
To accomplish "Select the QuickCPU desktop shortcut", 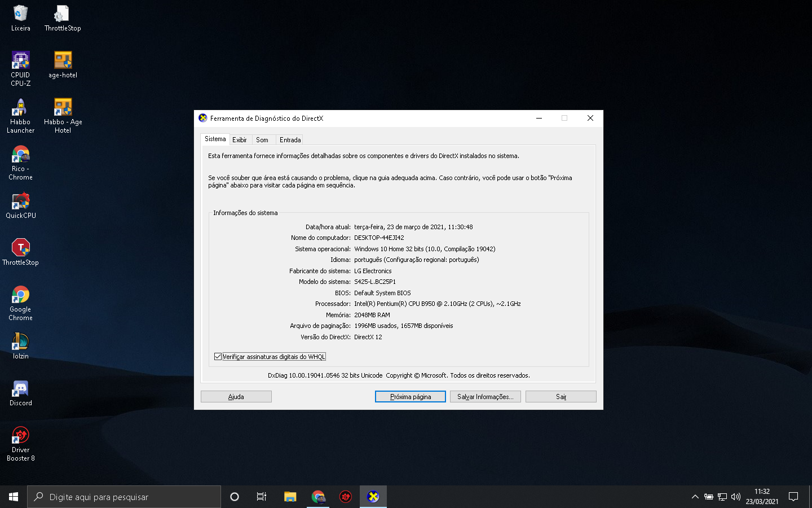I will click(20, 205).
